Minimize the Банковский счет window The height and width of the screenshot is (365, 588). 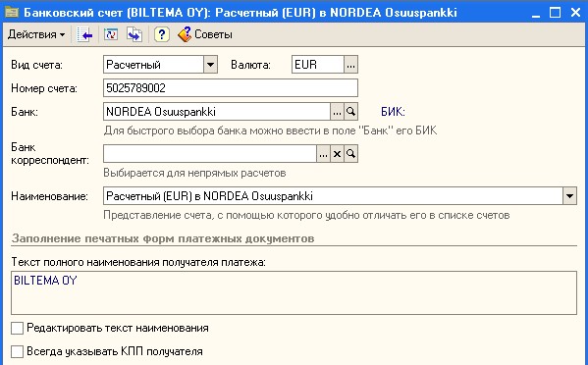pyautogui.click(x=536, y=13)
